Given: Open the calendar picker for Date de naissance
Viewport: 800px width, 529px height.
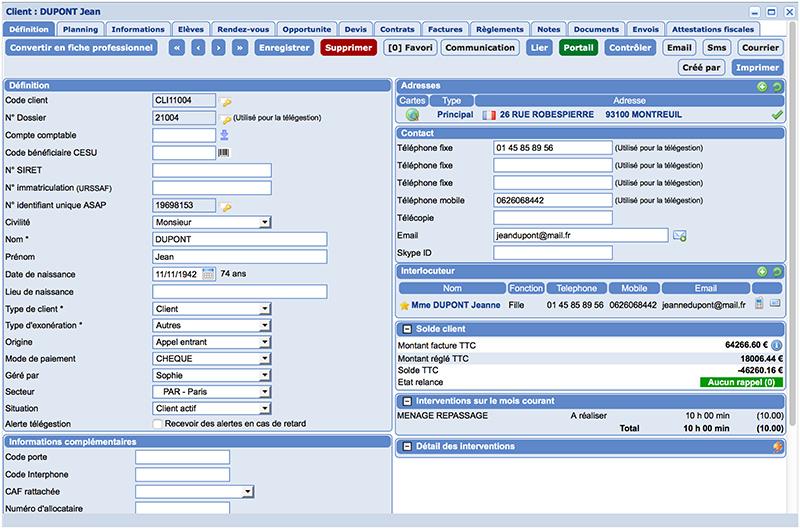Looking at the screenshot, I should click(x=208, y=274).
